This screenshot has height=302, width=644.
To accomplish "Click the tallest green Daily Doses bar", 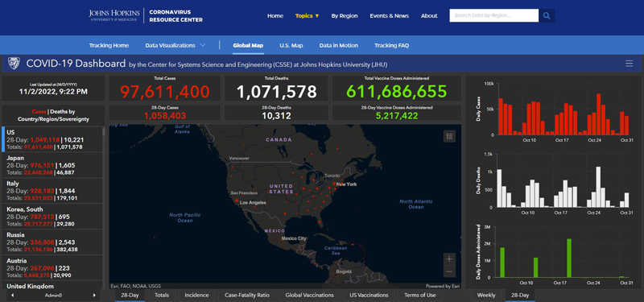I will coord(569,258).
